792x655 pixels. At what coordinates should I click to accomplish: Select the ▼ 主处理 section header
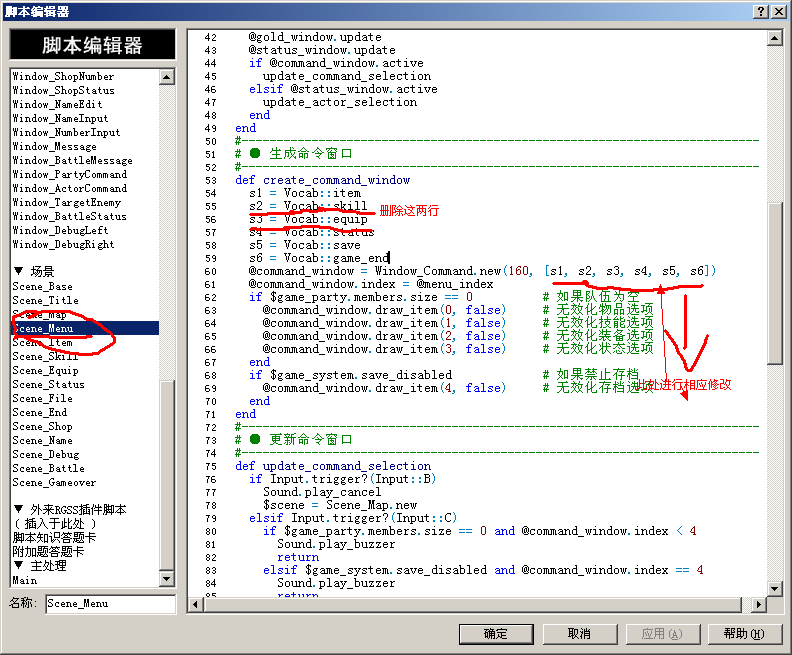[x=40, y=566]
